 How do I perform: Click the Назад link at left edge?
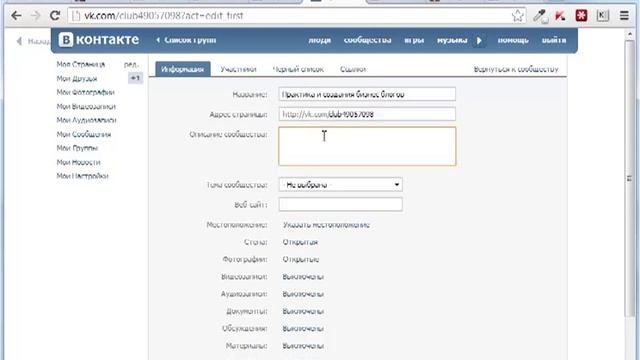point(33,41)
